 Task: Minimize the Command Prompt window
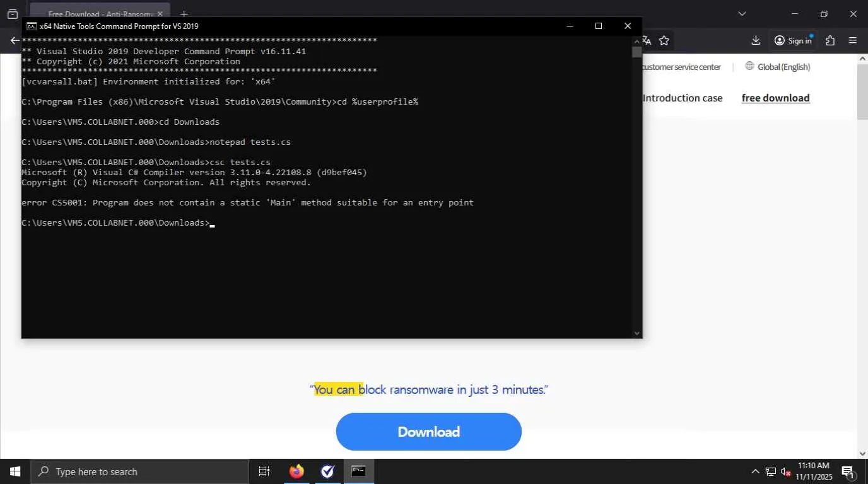(x=570, y=26)
